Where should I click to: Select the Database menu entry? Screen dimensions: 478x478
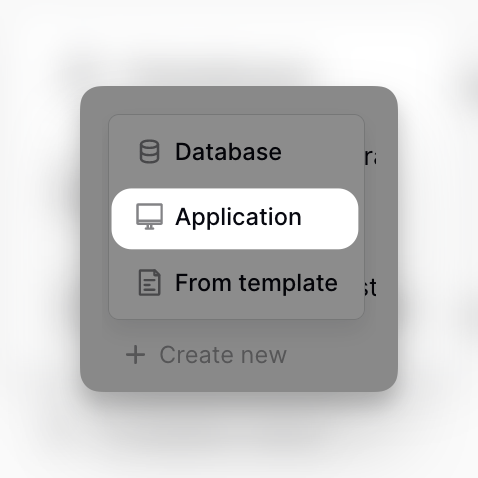tap(235, 152)
